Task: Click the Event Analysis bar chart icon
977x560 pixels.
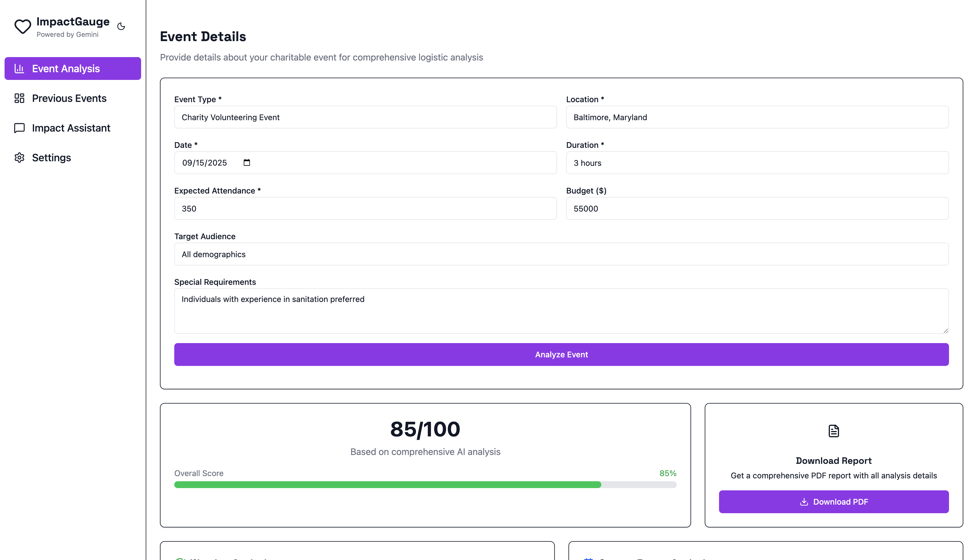Action: point(19,69)
